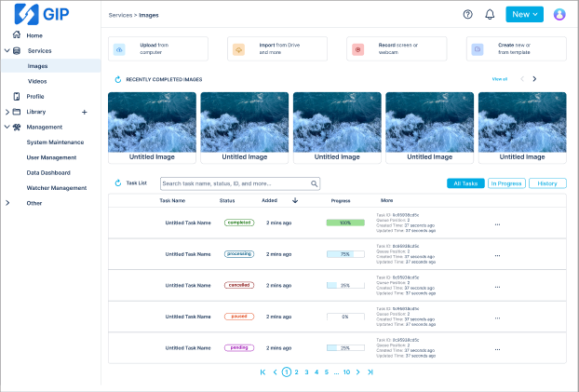Open the New dropdown button
Image resolution: width=579 pixels, height=392 pixels.
(x=524, y=14)
